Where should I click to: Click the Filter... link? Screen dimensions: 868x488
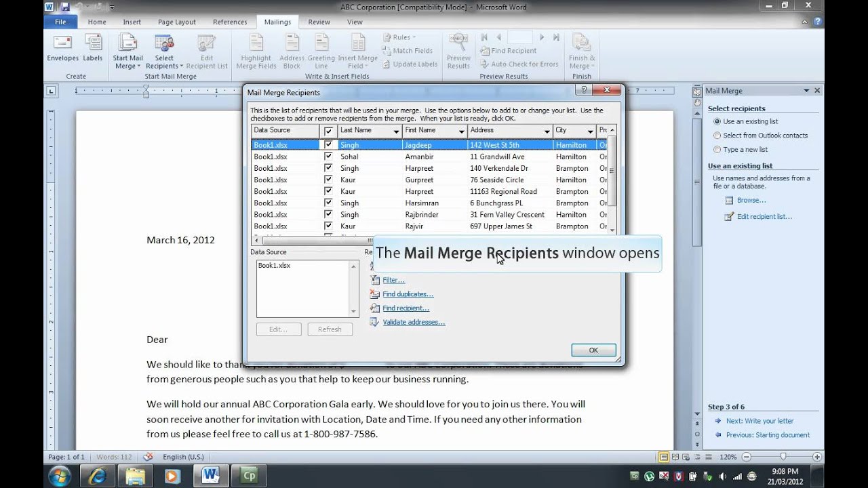393,280
